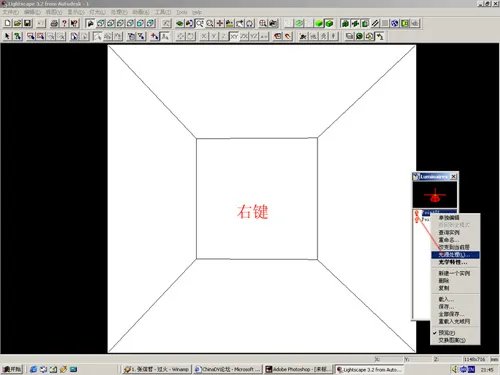
Task: Select the zoom window magnifier tool
Action: click(x=199, y=23)
